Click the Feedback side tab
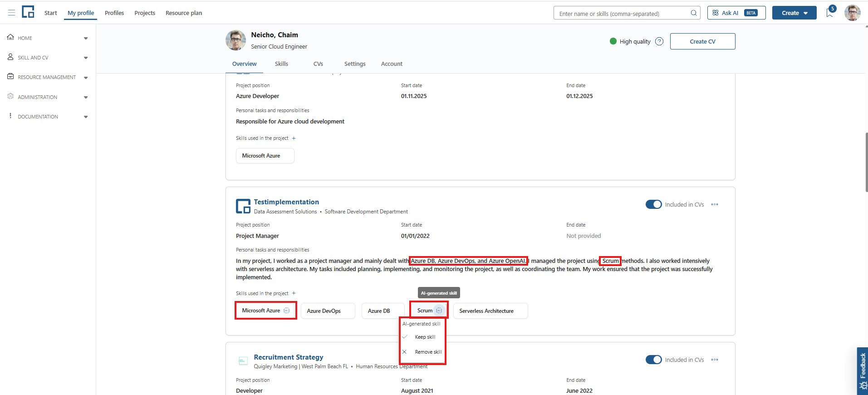This screenshot has height=395, width=868. tap(863, 371)
